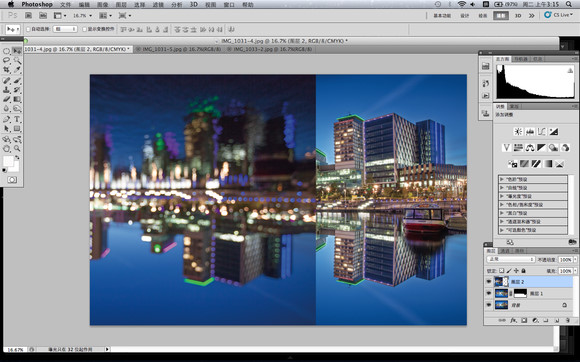The height and width of the screenshot is (362, 580).
Task: Expand "曲线"预设 list
Action: point(502,188)
